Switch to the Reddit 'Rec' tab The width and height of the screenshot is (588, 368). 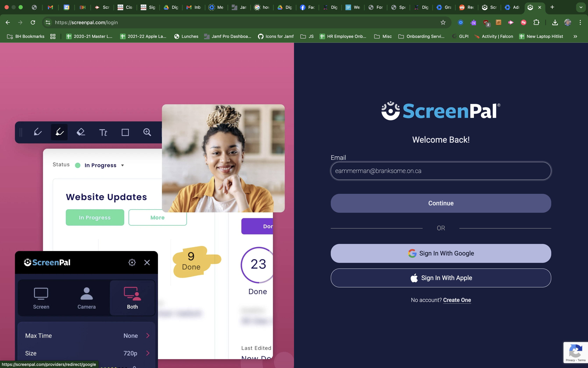(x=467, y=7)
